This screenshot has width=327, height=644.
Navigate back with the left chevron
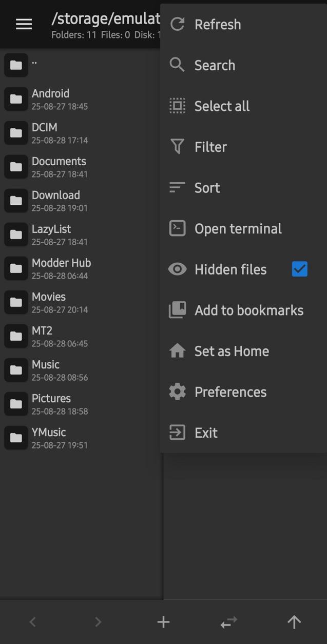tap(32, 622)
